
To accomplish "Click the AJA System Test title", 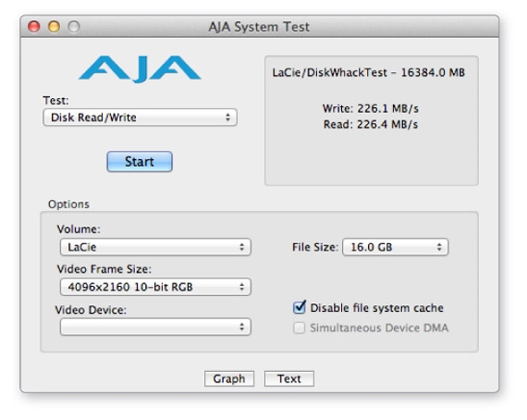I will click(x=259, y=27).
